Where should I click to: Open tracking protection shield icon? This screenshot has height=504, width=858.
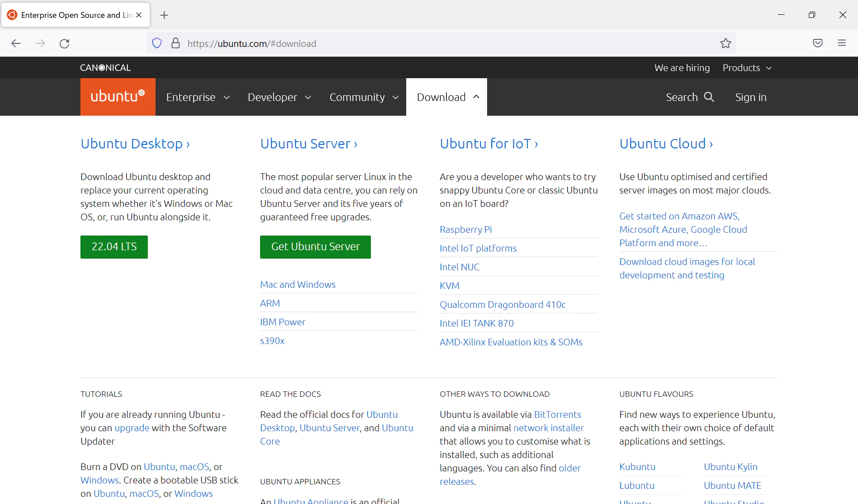(x=157, y=43)
